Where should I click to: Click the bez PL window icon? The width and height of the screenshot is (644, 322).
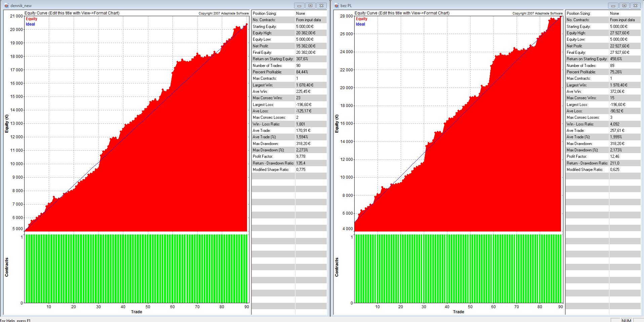336,5
